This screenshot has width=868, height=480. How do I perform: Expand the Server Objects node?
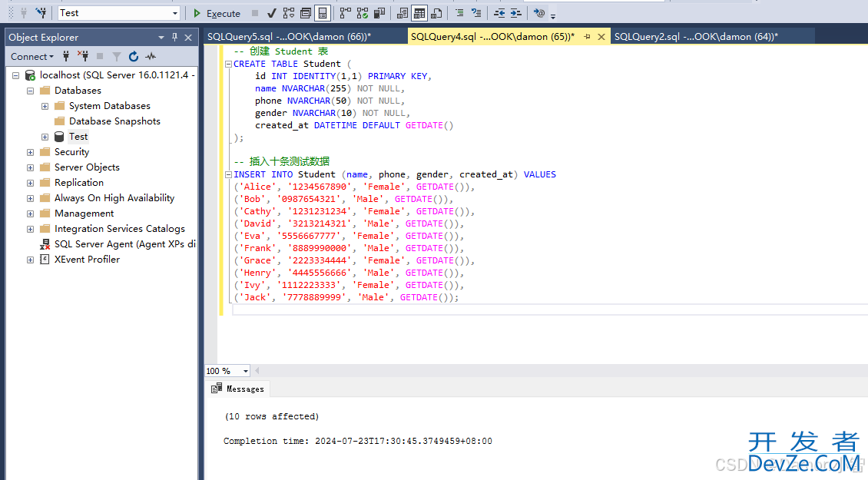pos(31,167)
